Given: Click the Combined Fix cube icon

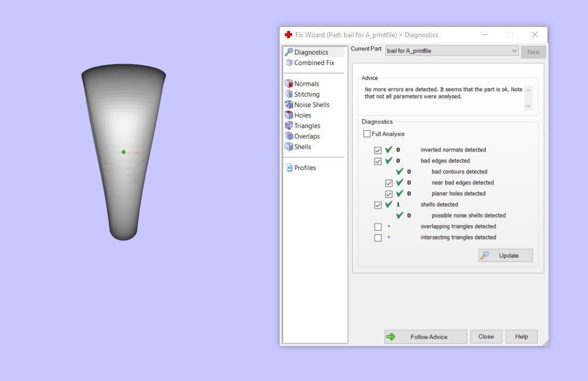Looking at the screenshot, I should (x=289, y=62).
